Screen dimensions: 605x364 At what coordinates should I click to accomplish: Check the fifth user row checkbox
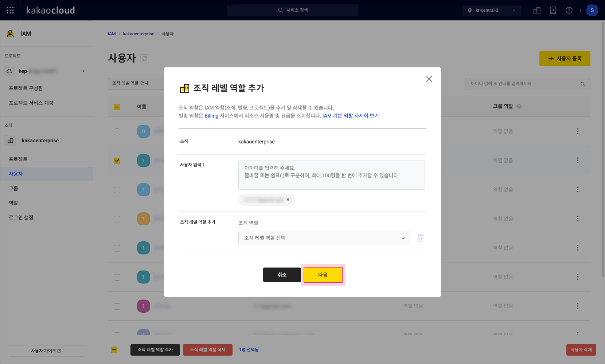click(x=117, y=248)
